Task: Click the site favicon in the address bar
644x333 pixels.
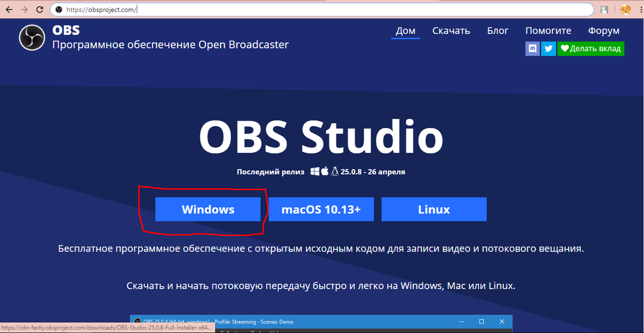Action: click(59, 10)
